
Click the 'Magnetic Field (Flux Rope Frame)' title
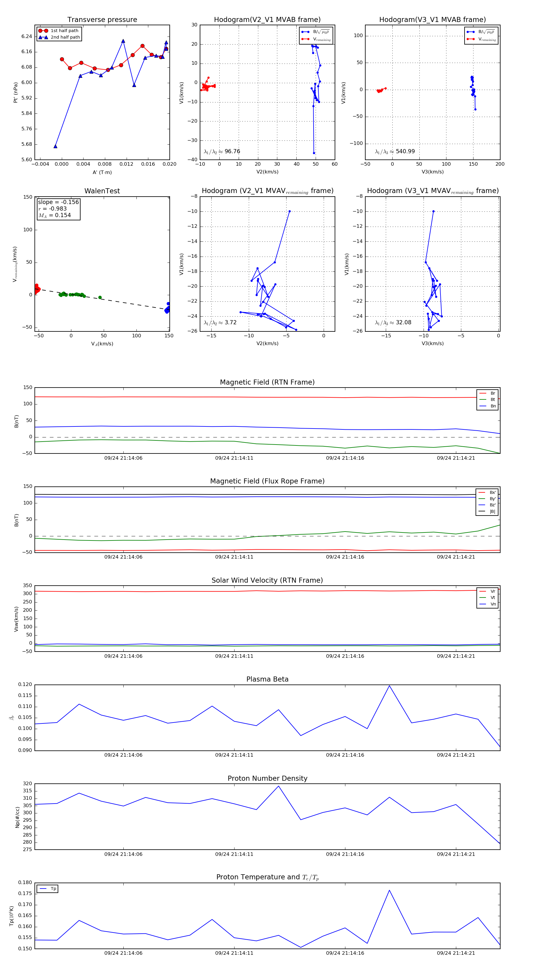tap(267, 481)
